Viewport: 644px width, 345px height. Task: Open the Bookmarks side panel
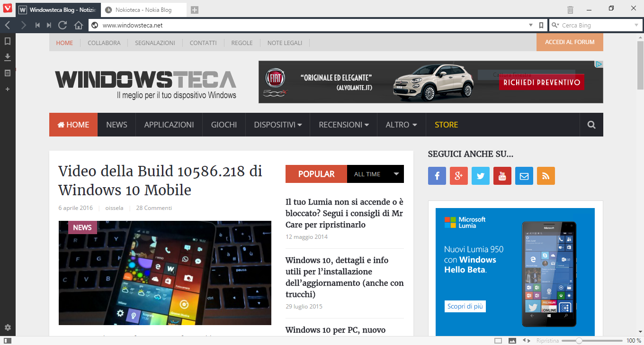pyautogui.click(x=8, y=41)
